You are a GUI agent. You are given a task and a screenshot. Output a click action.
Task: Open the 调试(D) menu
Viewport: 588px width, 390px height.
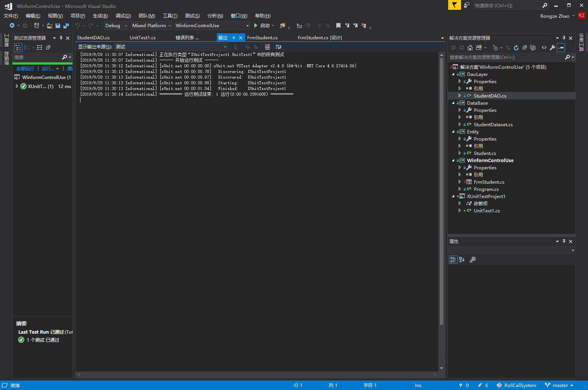click(x=123, y=16)
